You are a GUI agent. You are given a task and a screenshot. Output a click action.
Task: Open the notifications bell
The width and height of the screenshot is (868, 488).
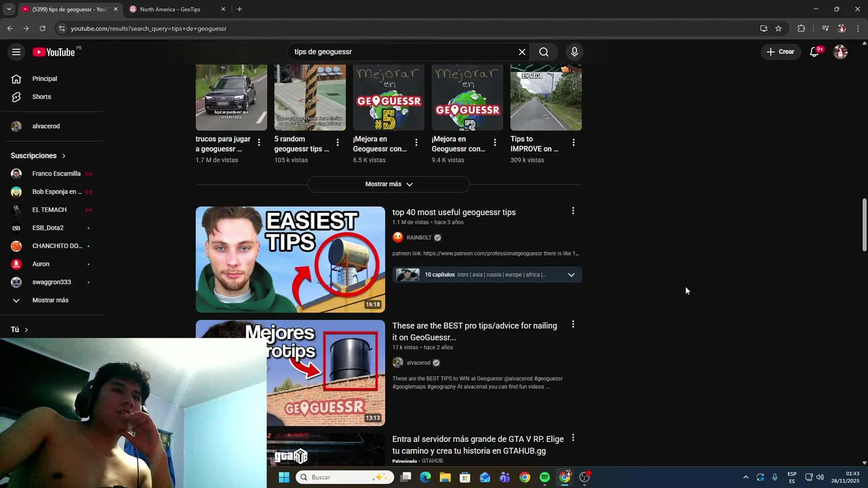coord(815,52)
